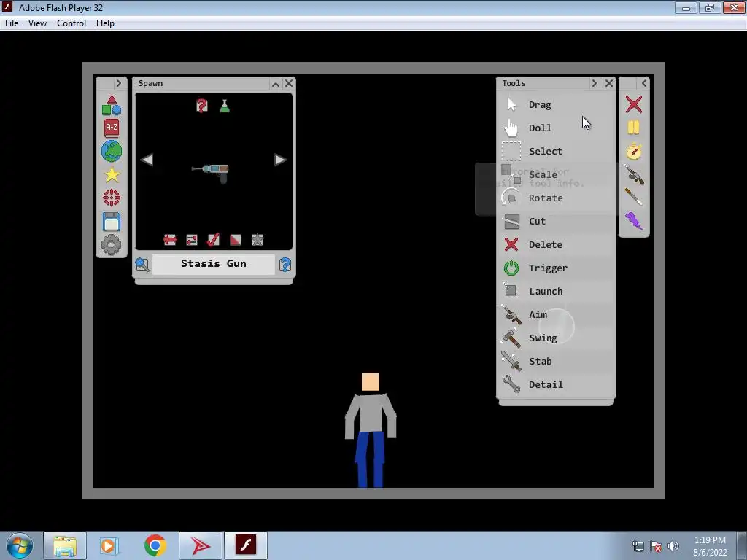Open the yellow star favorites icon

112,175
